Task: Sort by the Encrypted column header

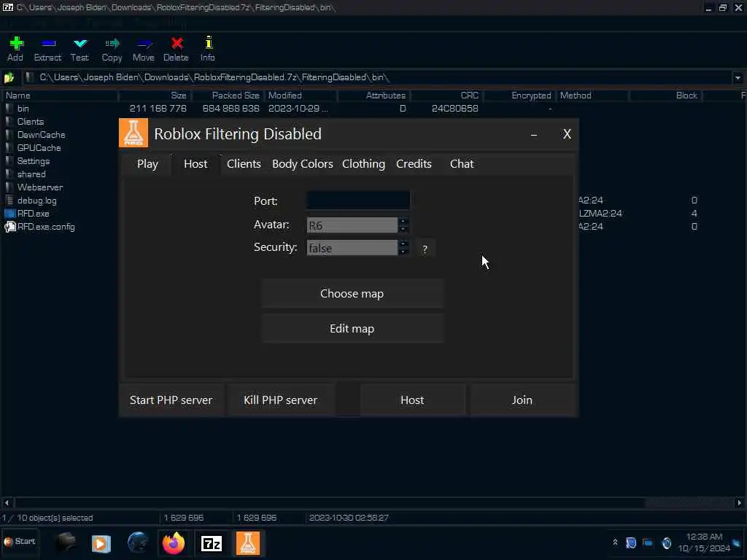Action: 520,96
